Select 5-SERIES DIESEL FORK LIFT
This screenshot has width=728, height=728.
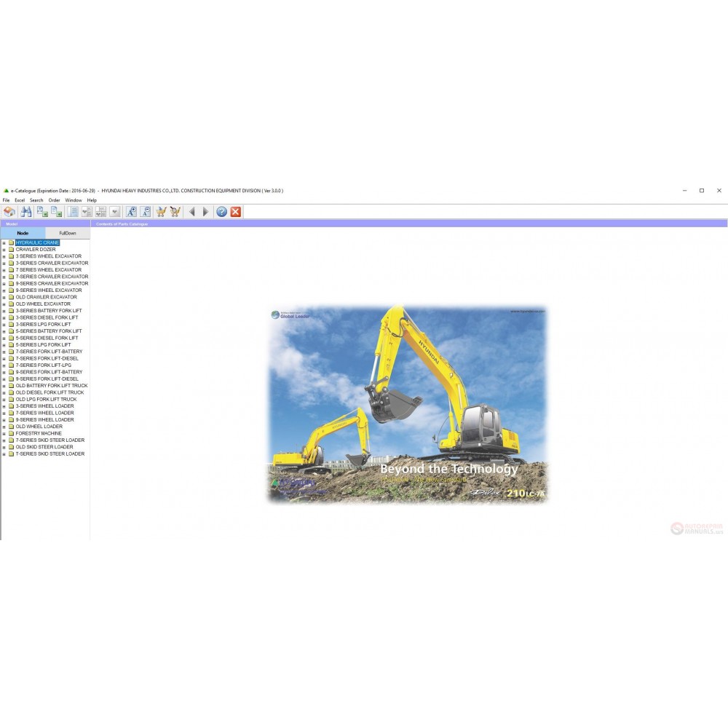point(47,338)
